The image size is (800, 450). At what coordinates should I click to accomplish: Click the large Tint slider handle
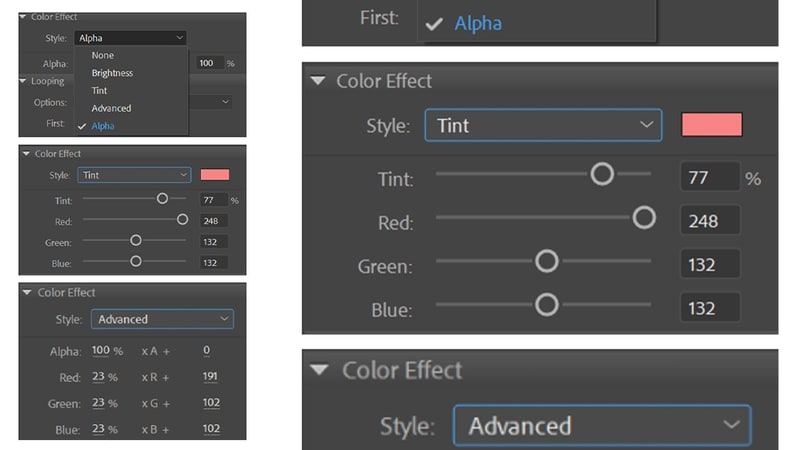(x=602, y=174)
